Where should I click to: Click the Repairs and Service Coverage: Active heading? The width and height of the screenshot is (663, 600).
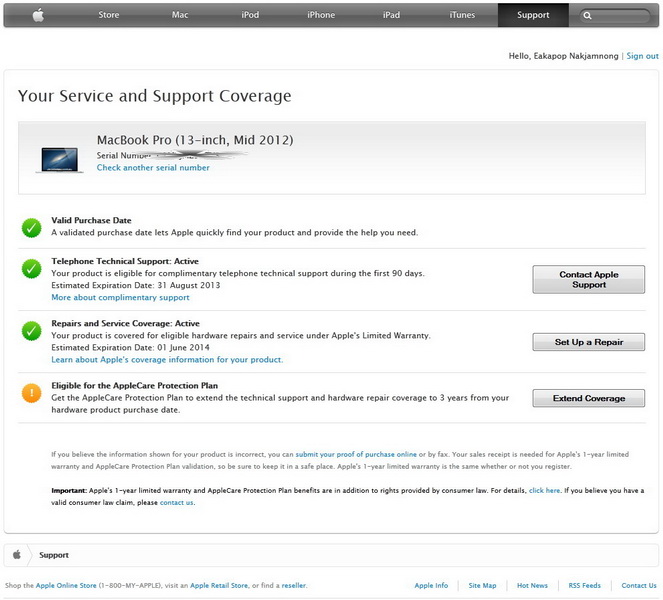[x=125, y=323]
